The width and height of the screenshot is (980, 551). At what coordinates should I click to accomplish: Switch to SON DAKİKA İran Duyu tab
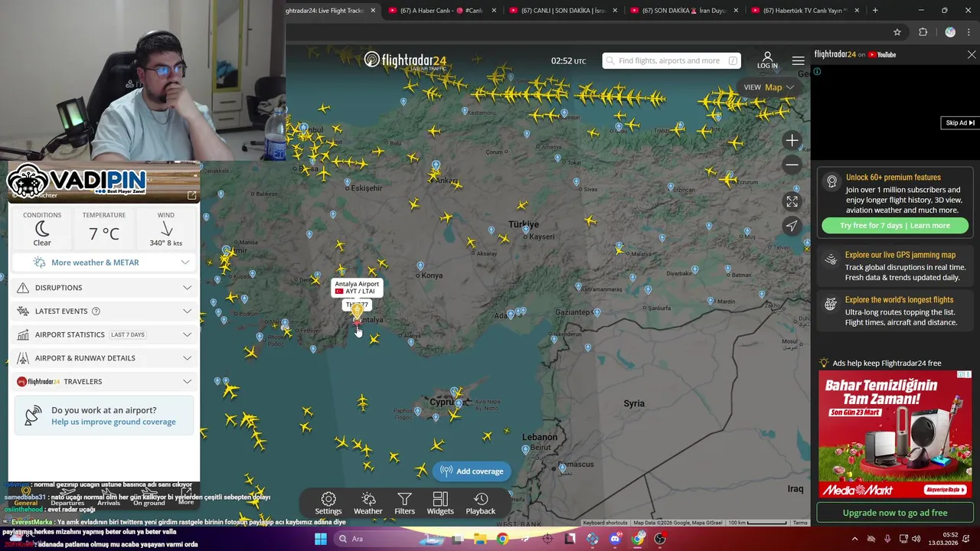[x=685, y=11]
